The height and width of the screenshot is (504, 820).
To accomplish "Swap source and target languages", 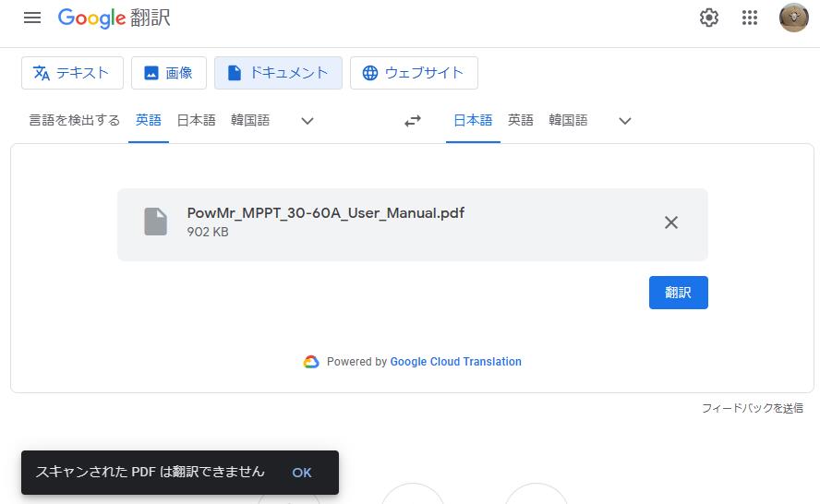I will [x=413, y=121].
